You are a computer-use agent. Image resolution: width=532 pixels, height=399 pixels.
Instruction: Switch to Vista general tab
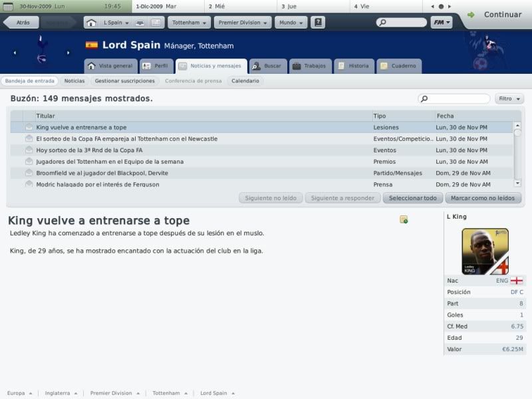110,66
